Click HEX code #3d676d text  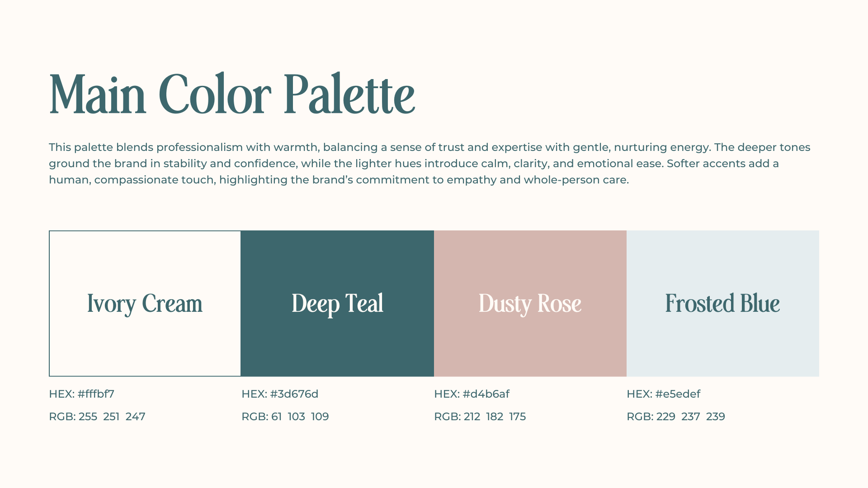(x=280, y=394)
